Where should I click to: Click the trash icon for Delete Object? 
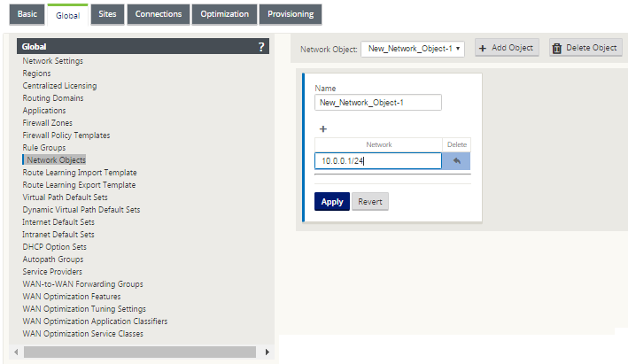(x=557, y=48)
